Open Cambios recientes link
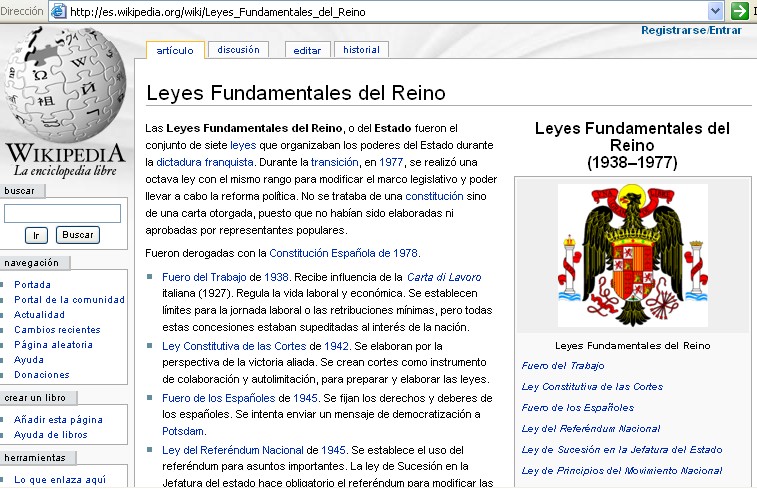 point(57,329)
